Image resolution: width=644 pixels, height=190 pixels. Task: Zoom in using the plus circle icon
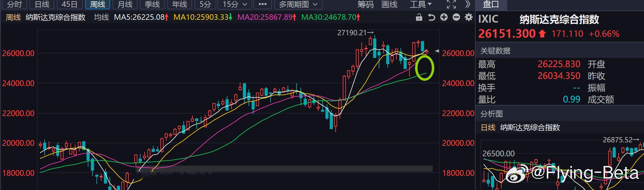click(x=444, y=17)
